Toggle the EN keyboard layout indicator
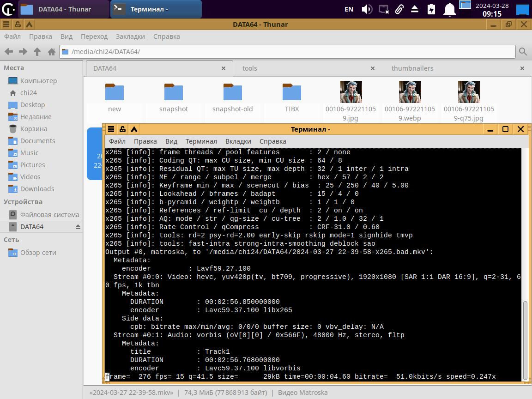532x399 pixels. (x=349, y=9)
